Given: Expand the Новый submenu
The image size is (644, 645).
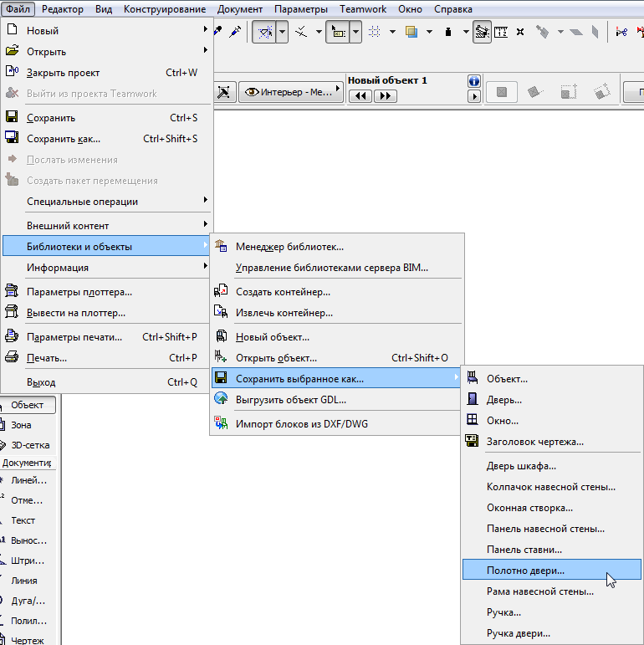Looking at the screenshot, I should tap(107, 30).
